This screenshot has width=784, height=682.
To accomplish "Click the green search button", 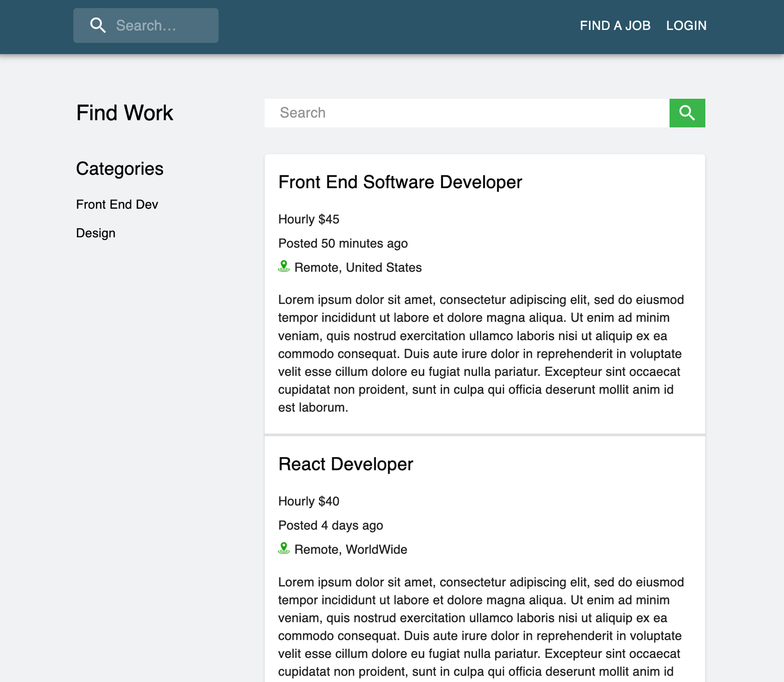I will [x=687, y=113].
